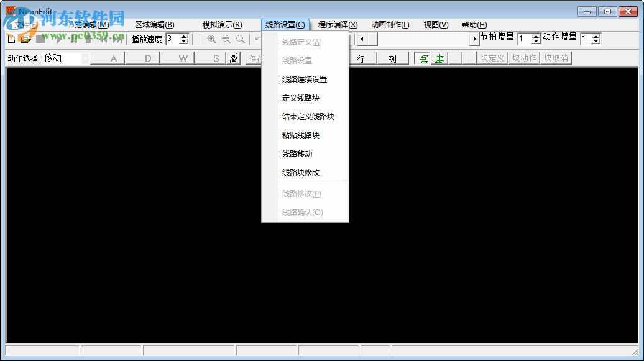This screenshot has height=361, width=644.
Task: Increase 动作增量 with its up arrow
Action: point(595,35)
